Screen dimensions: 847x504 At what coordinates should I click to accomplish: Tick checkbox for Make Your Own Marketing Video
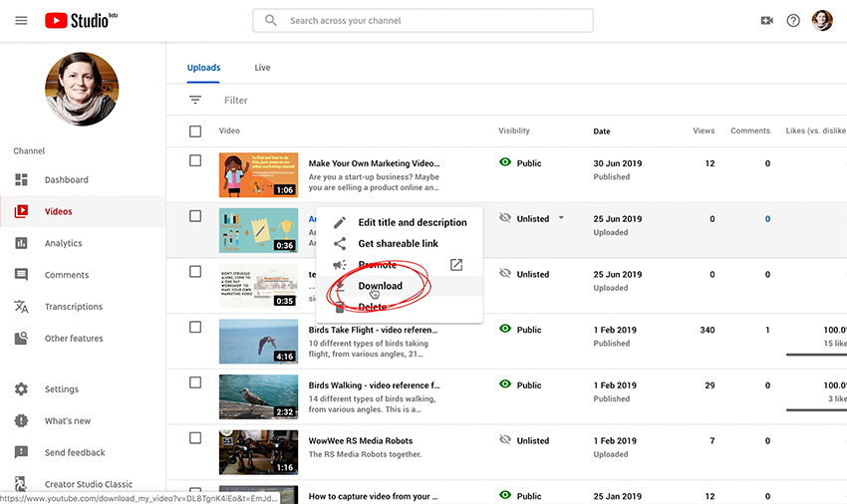click(195, 161)
